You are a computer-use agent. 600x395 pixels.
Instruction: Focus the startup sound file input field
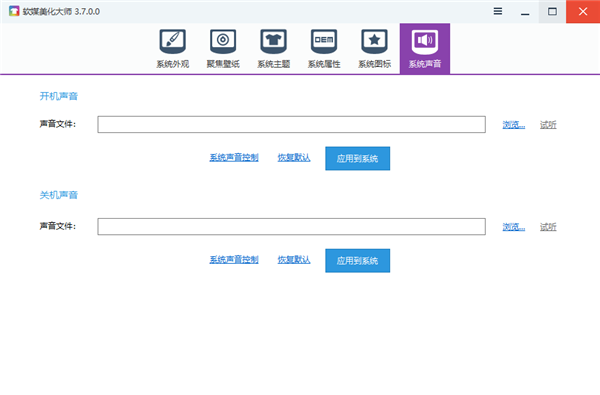[292, 124]
